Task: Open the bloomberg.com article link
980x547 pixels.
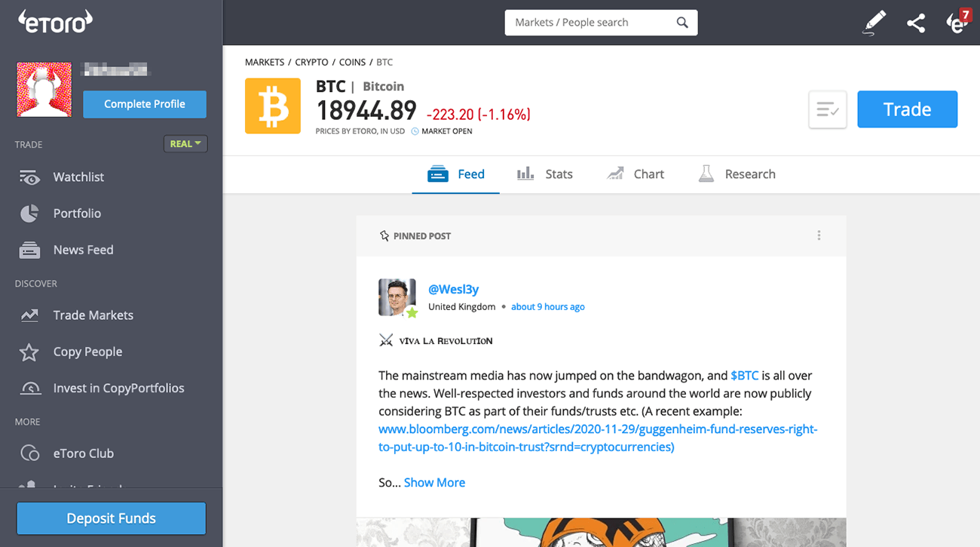Action: click(598, 438)
